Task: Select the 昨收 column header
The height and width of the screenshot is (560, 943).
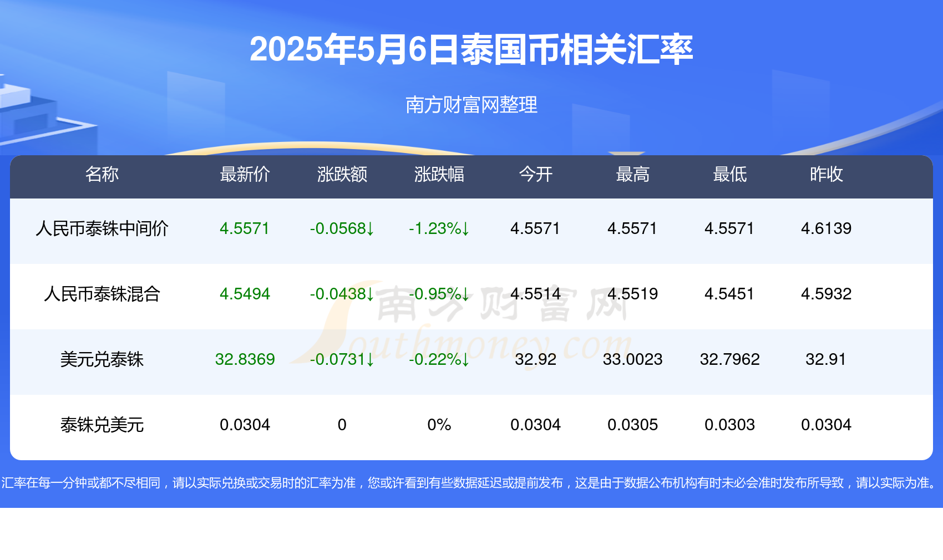Action: 827,175
